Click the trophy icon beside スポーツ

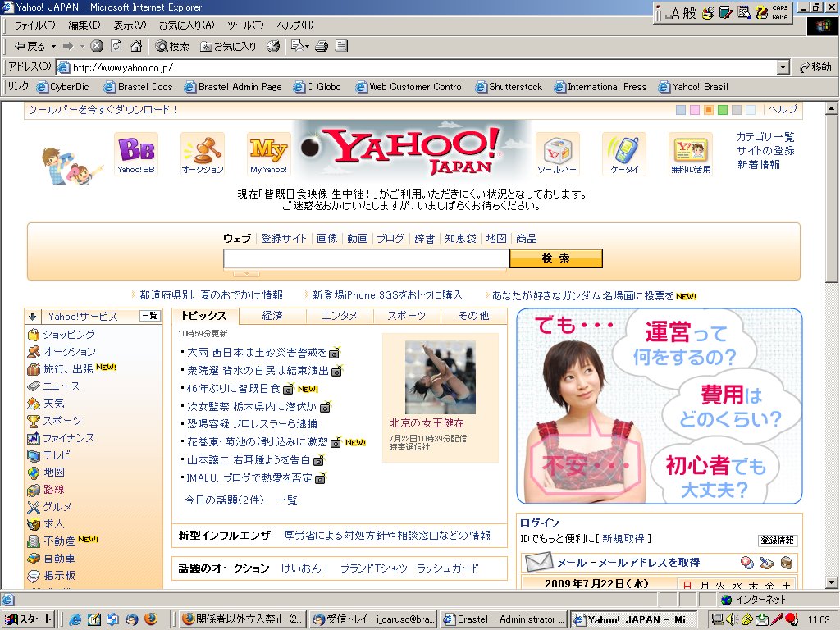pyautogui.click(x=33, y=421)
